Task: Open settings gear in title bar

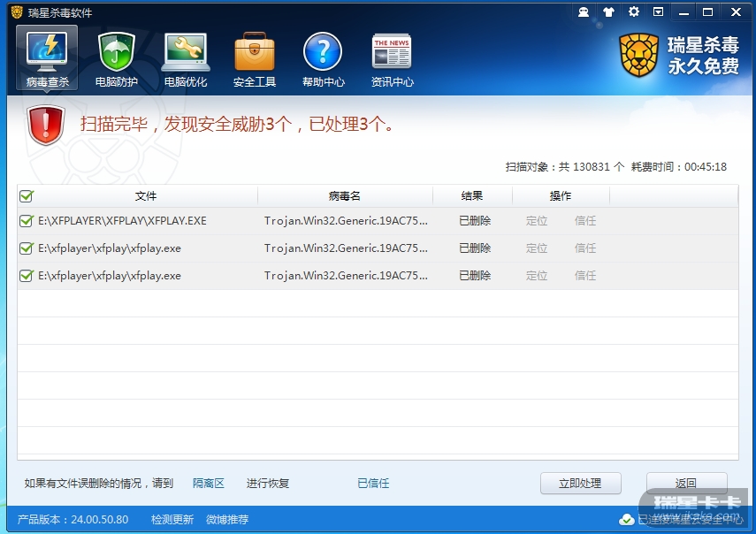Action: click(633, 11)
